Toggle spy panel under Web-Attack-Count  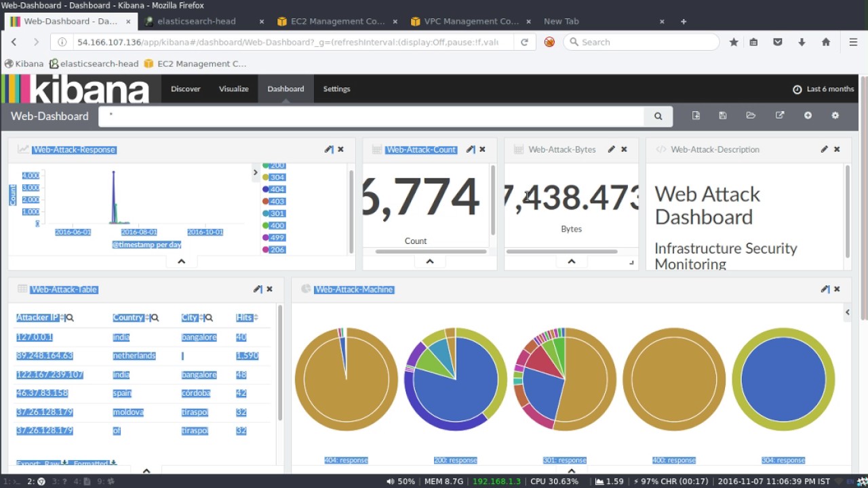click(x=429, y=262)
